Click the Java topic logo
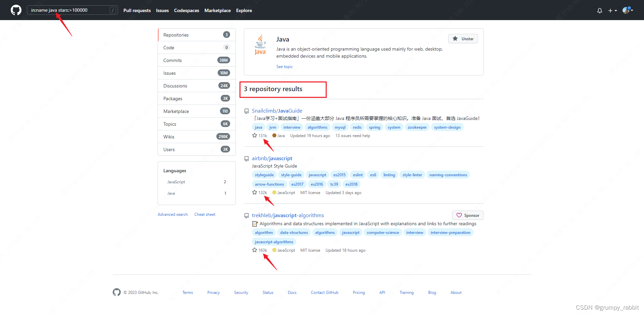Screen dimensions: 644x314 tap(260, 45)
